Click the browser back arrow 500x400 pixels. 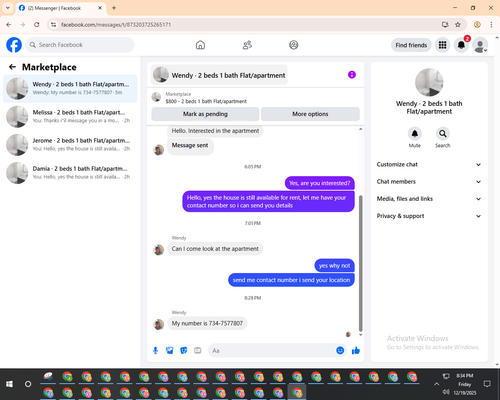click(9, 25)
